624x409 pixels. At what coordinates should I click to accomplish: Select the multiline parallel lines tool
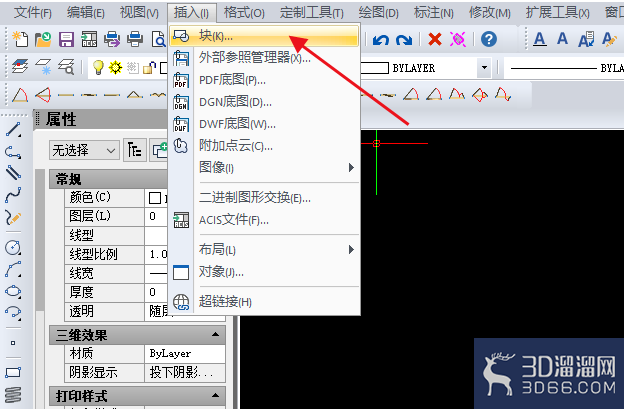tap(13, 173)
